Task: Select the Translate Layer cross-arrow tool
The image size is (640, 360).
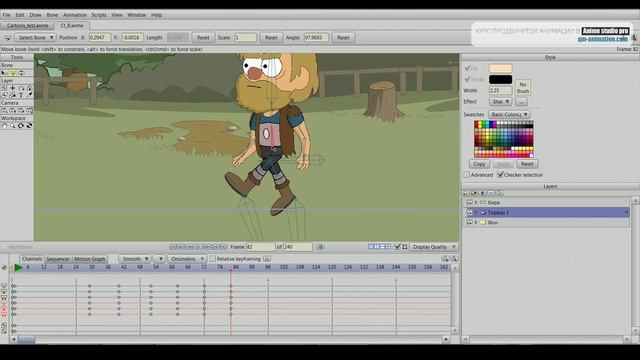Action: pyautogui.click(x=13, y=88)
